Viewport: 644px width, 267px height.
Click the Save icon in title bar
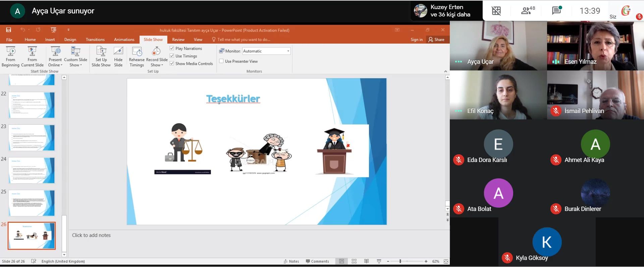(9, 30)
